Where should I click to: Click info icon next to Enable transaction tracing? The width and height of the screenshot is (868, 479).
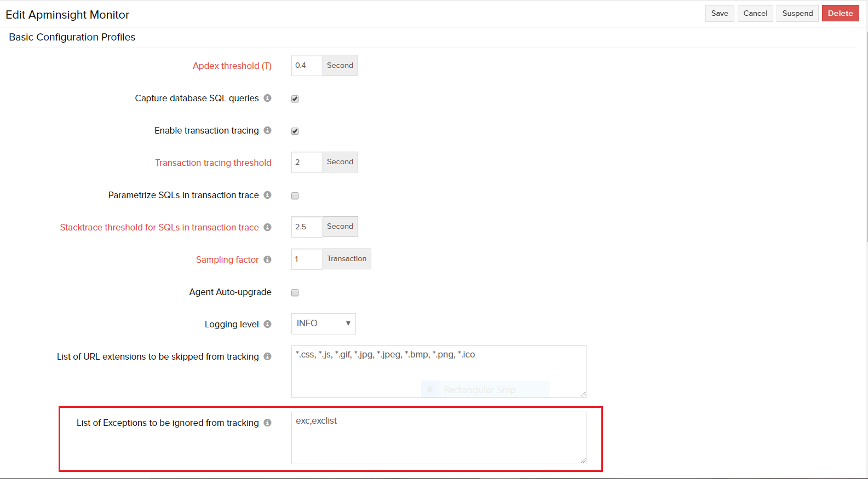pos(267,130)
